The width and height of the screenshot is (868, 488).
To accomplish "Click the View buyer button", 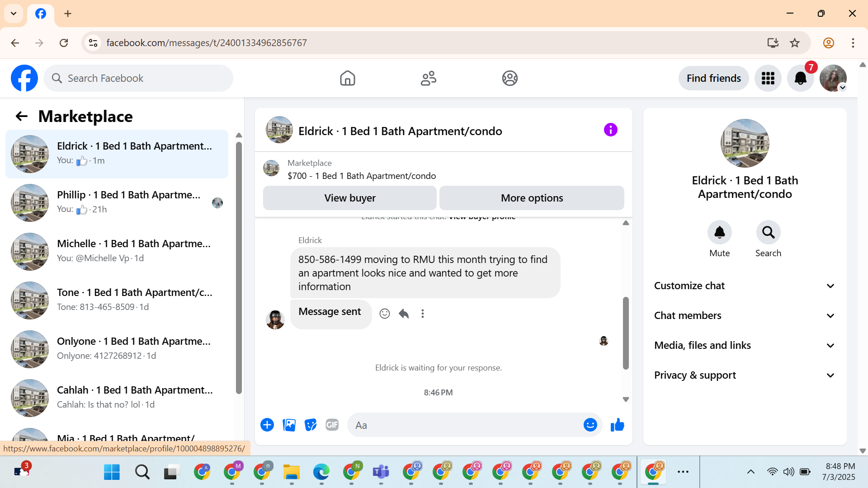I will (349, 198).
